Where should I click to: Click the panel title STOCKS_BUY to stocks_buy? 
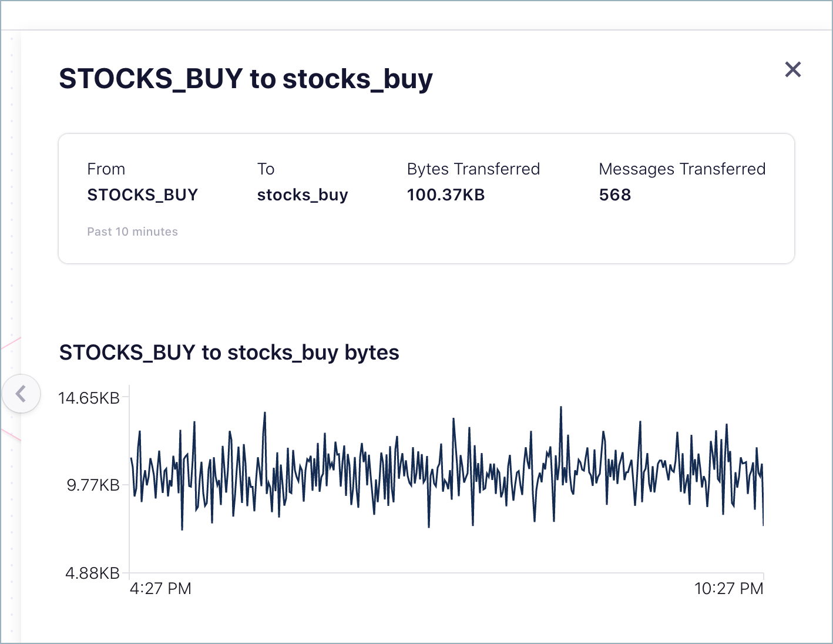coord(246,79)
